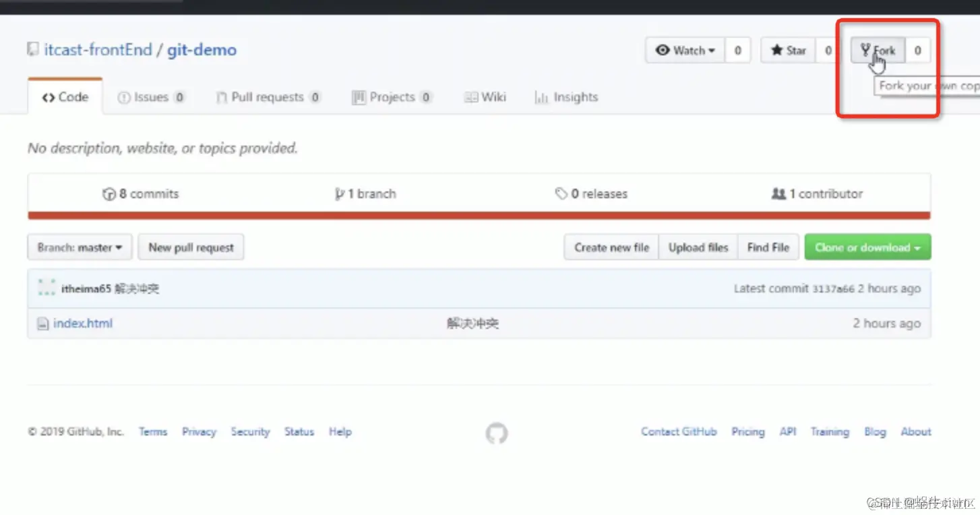This screenshot has height=515, width=980.
Task: Open the 8 commits history link
Action: tap(141, 194)
